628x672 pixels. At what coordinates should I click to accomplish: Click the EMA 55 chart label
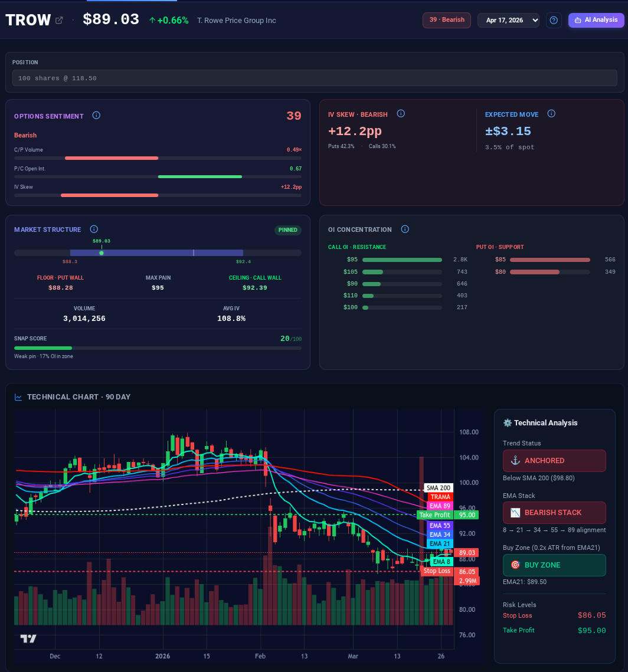pyautogui.click(x=440, y=526)
